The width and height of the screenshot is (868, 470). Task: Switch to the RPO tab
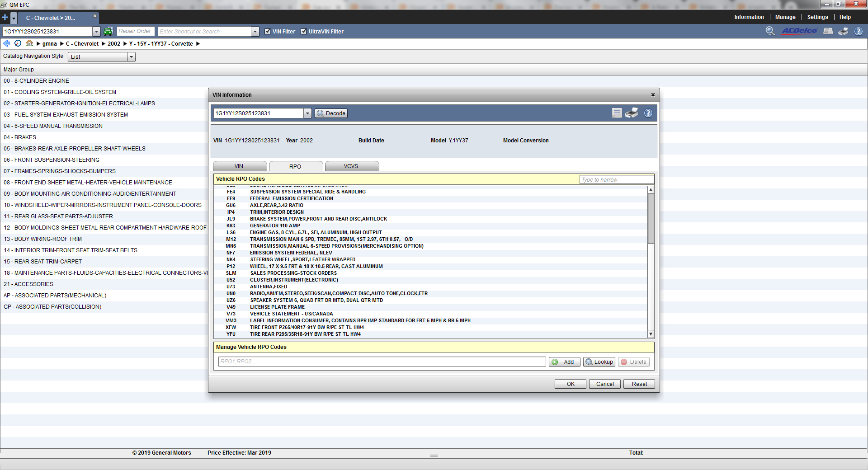tap(295, 167)
